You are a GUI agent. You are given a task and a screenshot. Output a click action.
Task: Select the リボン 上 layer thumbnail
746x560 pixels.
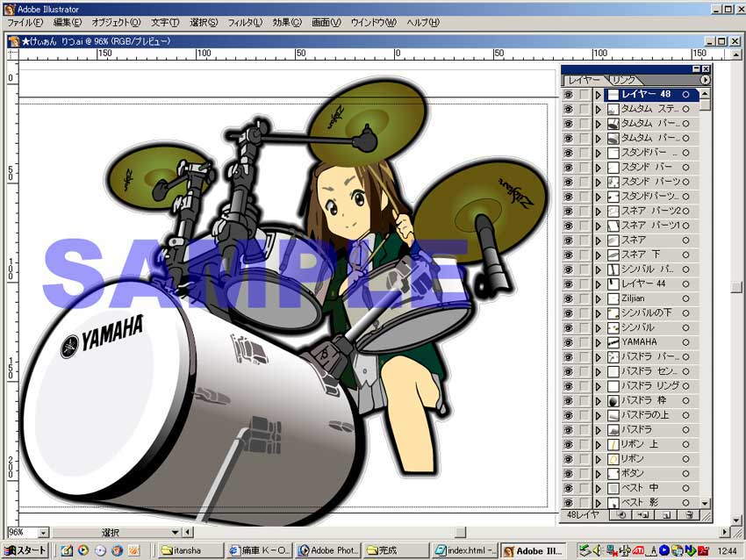click(613, 444)
